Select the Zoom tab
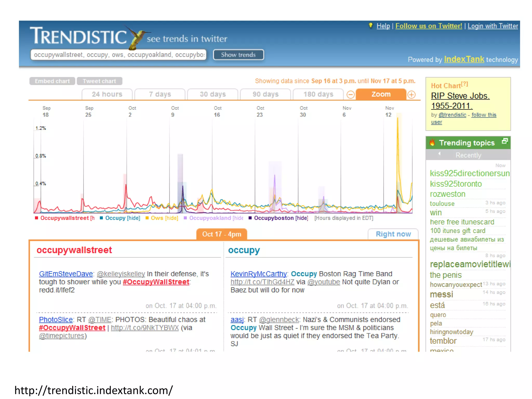532x399 pixels. pos(381,94)
